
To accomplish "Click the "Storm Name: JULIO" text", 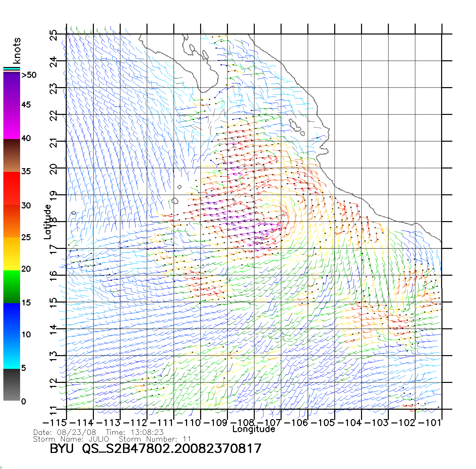I will click(x=71, y=439).
